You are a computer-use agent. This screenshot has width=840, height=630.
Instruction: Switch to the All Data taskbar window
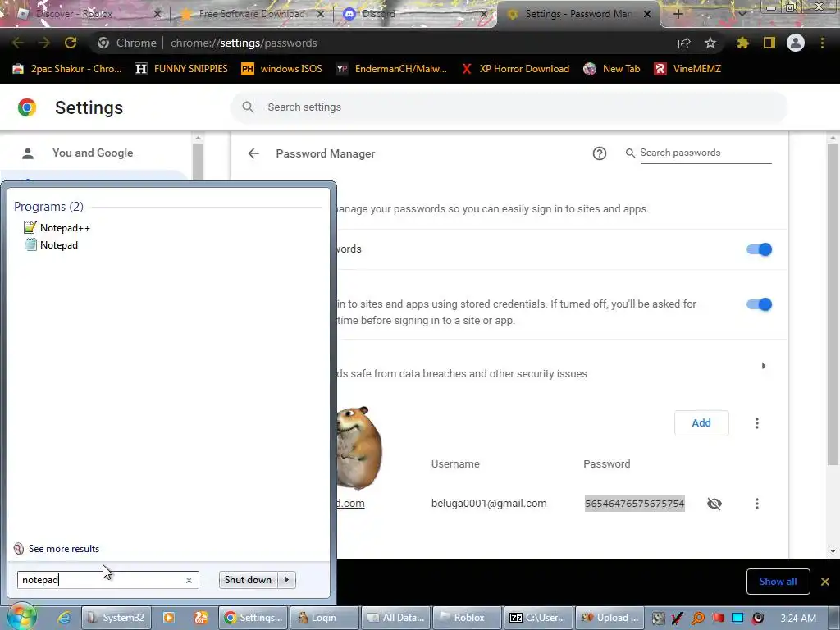pos(396,618)
